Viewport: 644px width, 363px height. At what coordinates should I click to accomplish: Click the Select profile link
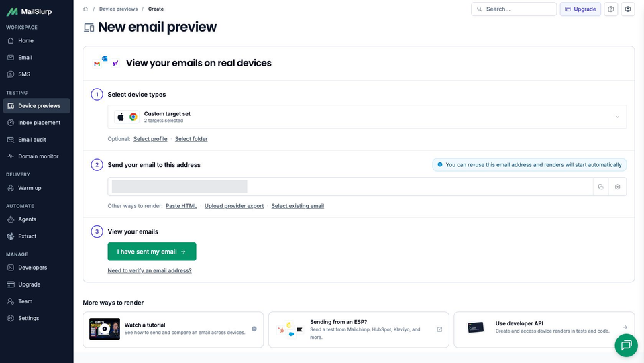tap(150, 139)
